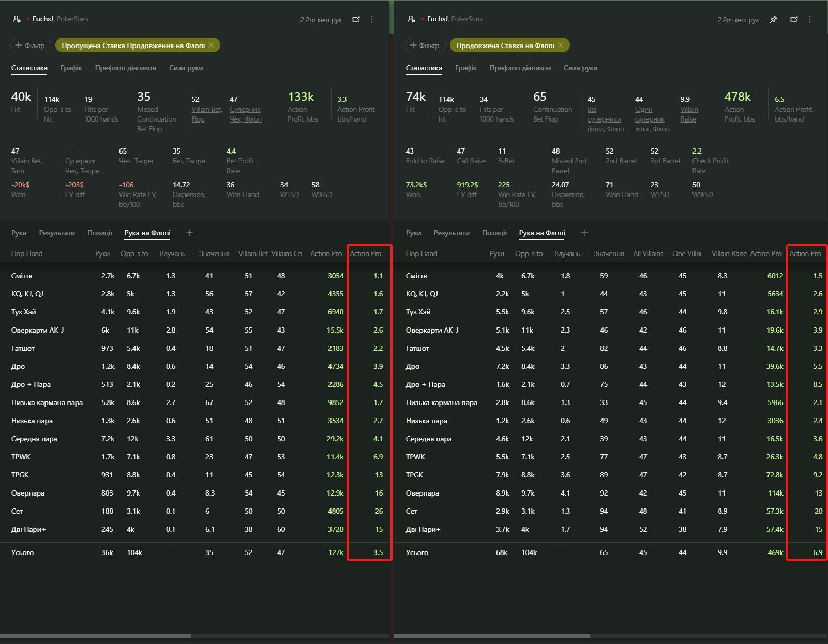This screenshot has height=644, width=828.
Task: Click the Суперник Чек, Флоп stat link
Action: pos(246,114)
